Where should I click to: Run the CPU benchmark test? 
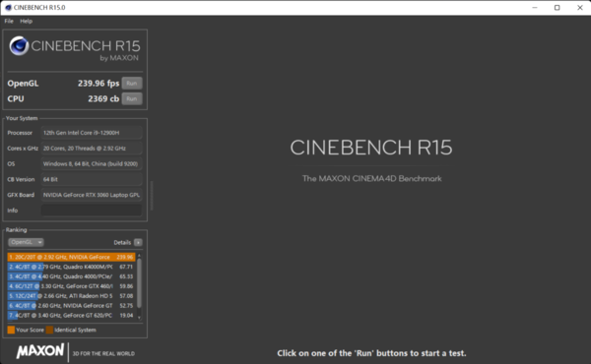pyautogui.click(x=132, y=98)
